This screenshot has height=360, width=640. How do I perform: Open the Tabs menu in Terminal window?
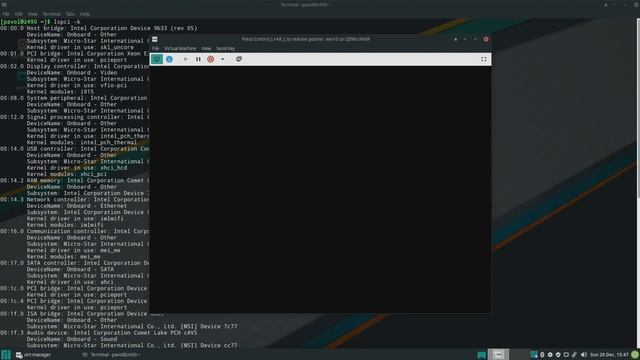(x=70, y=14)
